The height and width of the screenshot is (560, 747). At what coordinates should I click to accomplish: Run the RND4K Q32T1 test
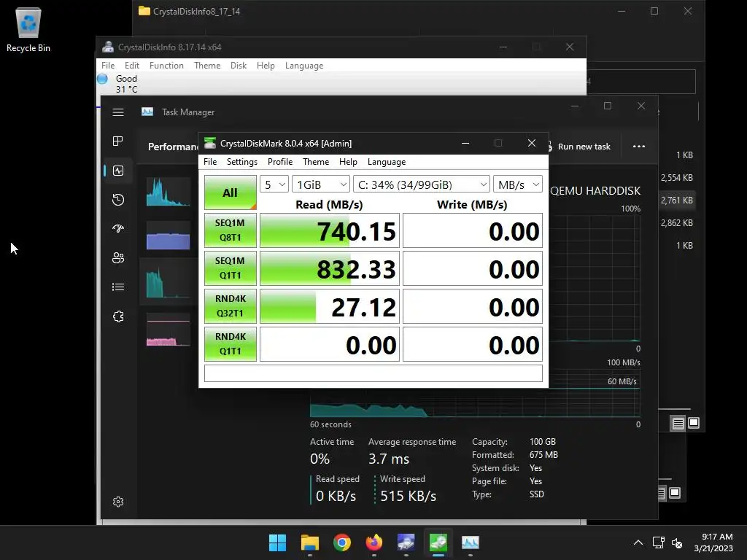(230, 306)
